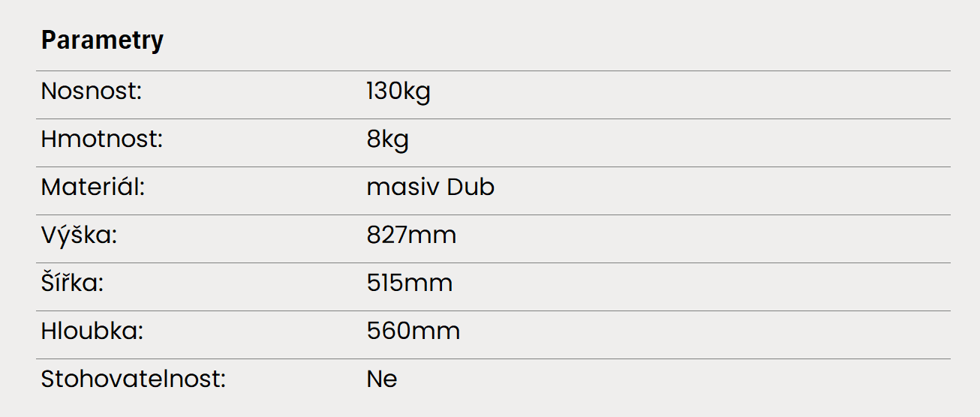The height and width of the screenshot is (417, 980).
Task: Click the masiv Dub value
Action: click(431, 187)
